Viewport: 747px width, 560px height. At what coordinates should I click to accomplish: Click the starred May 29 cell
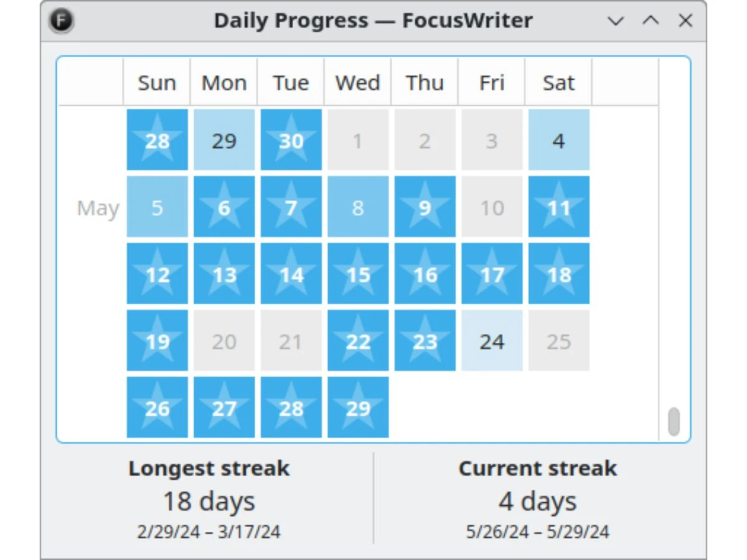click(x=358, y=408)
